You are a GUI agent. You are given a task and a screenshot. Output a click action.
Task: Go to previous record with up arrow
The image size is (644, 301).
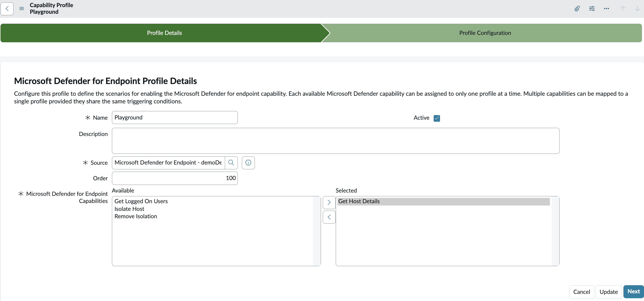[x=623, y=9]
